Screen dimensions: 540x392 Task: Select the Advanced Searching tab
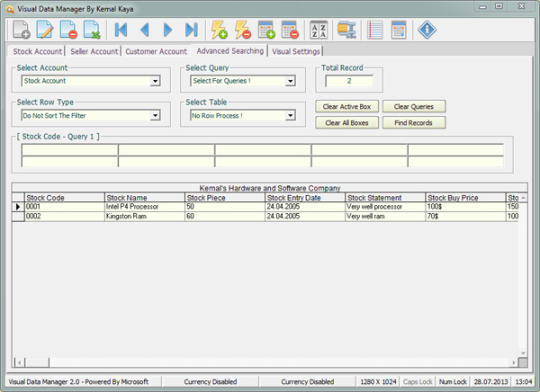click(230, 51)
